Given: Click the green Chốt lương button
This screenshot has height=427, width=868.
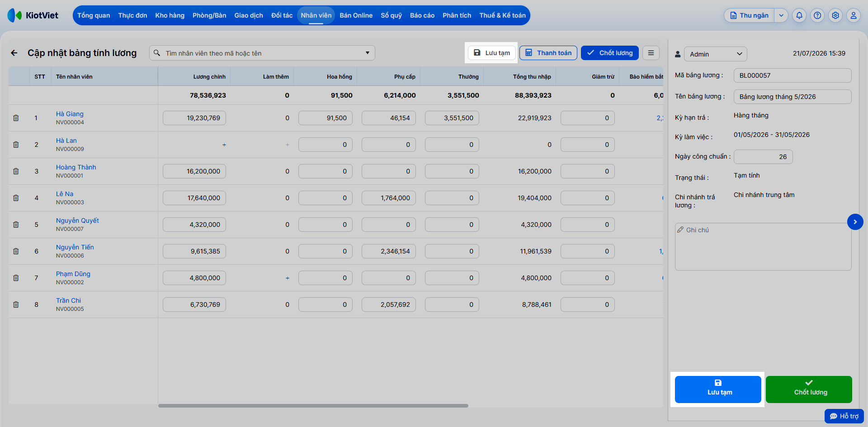Looking at the screenshot, I should pyautogui.click(x=809, y=389).
